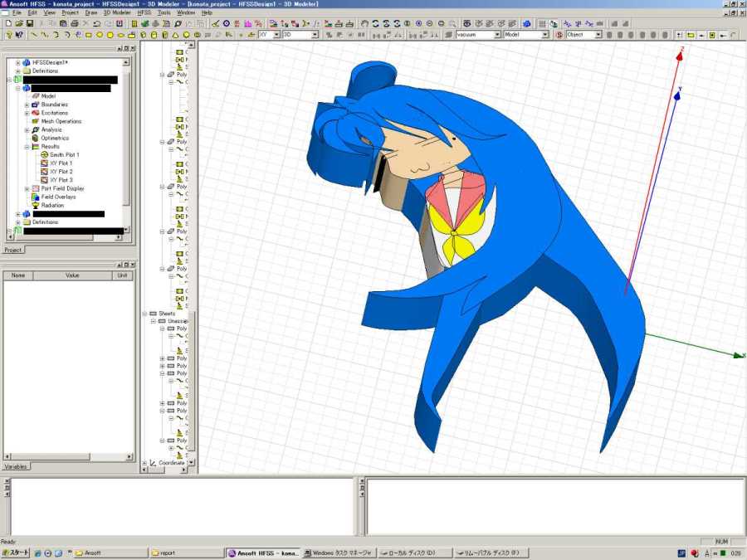Click the Undo arrow icon
747x560 pixels.
pyautogui.click(x=97, y=23)
